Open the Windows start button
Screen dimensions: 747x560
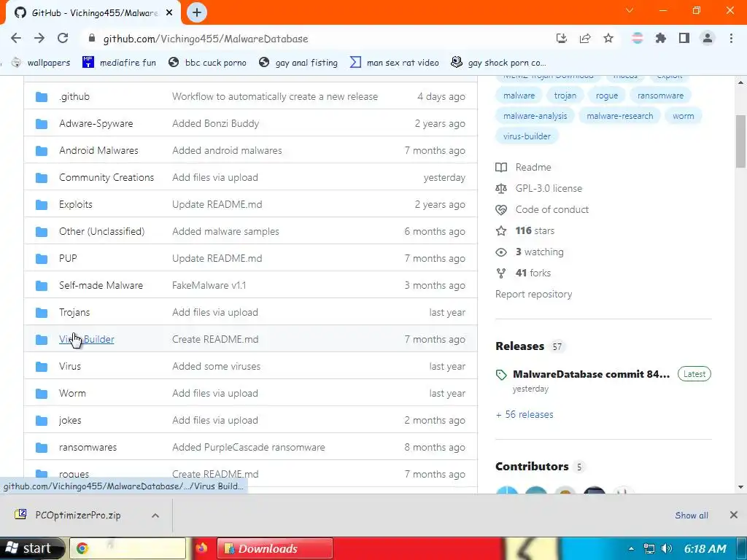31,548
